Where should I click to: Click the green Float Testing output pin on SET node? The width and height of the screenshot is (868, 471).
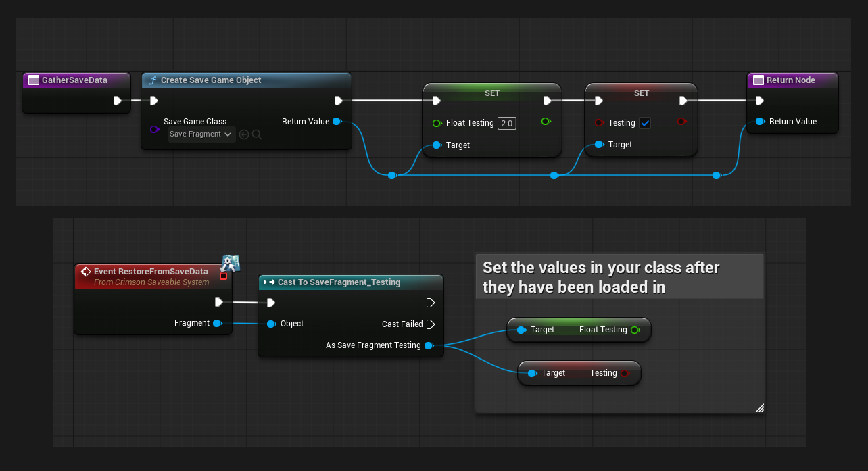tap(546, 122)
